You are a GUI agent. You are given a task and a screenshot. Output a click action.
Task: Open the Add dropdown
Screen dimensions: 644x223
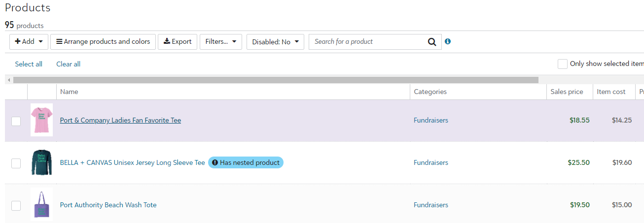point(29,42)
